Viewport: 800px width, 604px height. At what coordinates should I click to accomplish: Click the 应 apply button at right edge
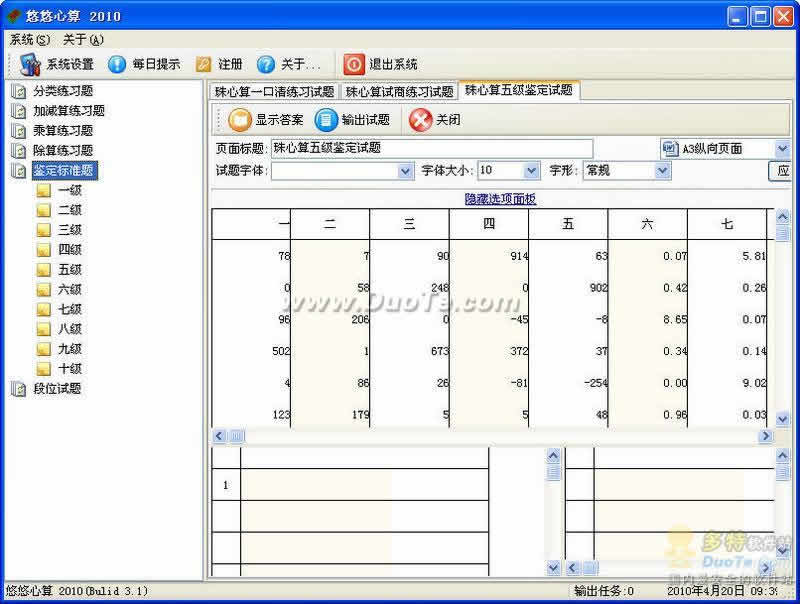[x=781, y=171]
